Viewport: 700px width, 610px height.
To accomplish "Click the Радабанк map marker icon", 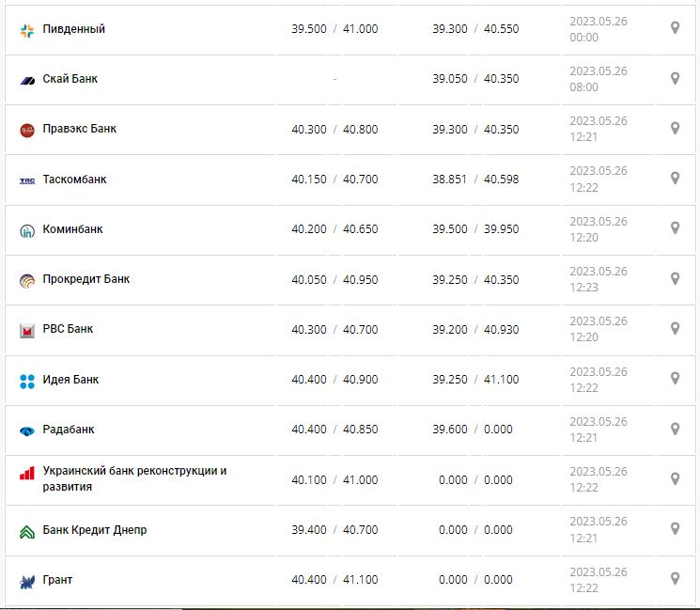I will click(675, 429).
